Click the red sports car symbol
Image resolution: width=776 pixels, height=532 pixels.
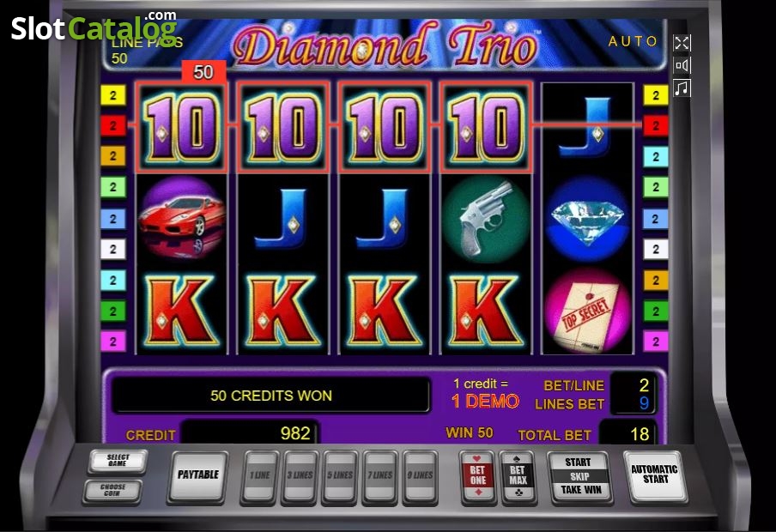(x=182, y=219)
